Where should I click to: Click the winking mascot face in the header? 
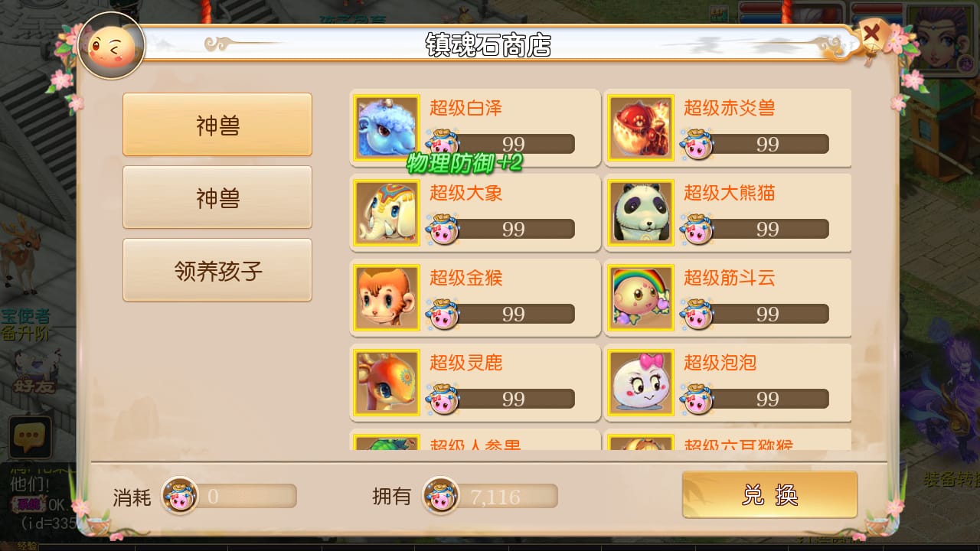coord(112,46)
